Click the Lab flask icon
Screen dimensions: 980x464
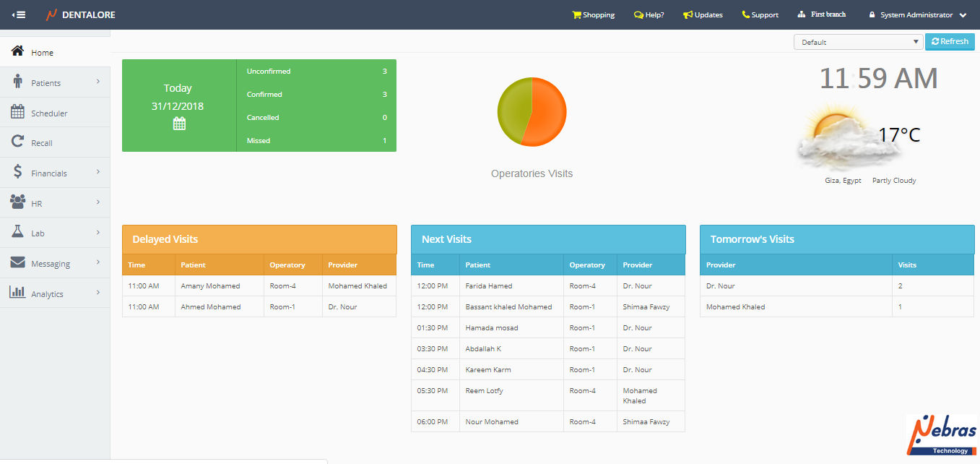pyautogui.click(x=18, y=232)
